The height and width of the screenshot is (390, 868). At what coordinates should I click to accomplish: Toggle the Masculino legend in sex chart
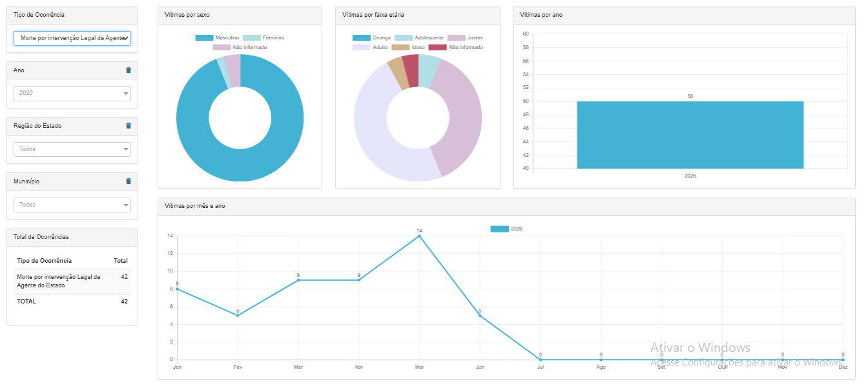click(x=217, y=37)
